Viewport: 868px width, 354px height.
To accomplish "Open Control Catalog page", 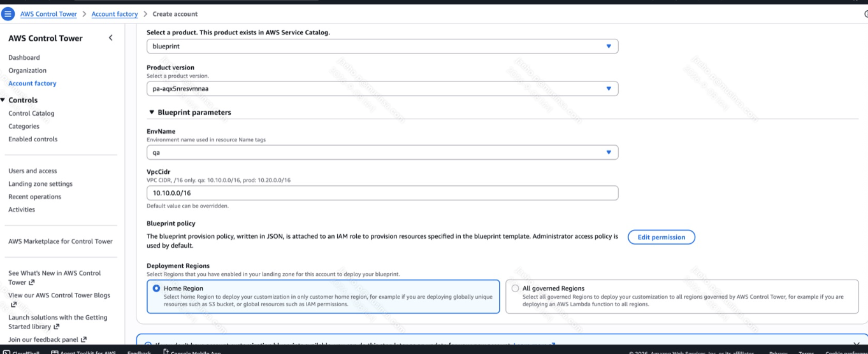I will click(31, 113).
